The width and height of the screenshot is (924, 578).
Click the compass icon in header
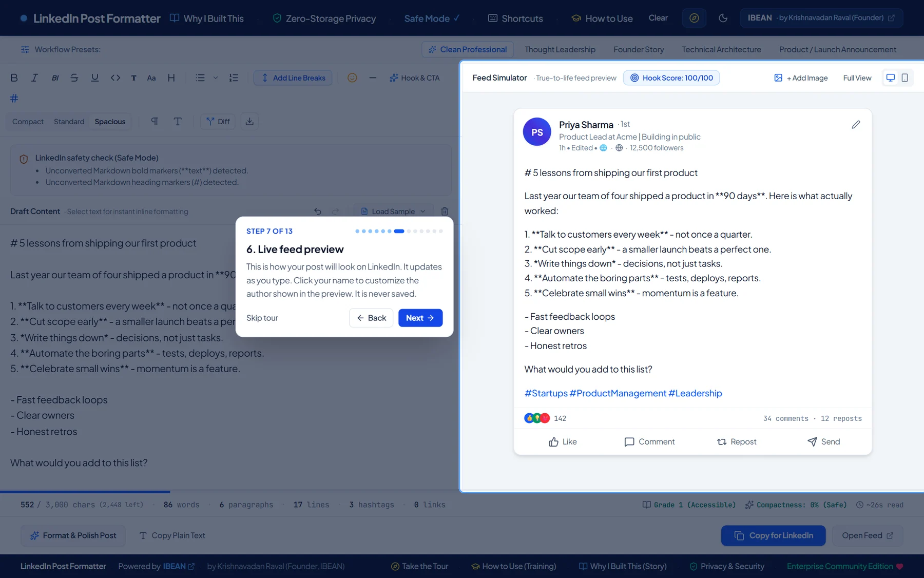tap(694, 18)
